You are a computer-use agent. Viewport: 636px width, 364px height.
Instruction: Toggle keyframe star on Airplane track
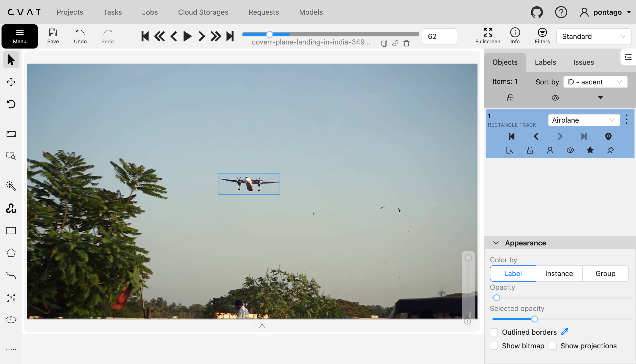click(x=590, y=150)
